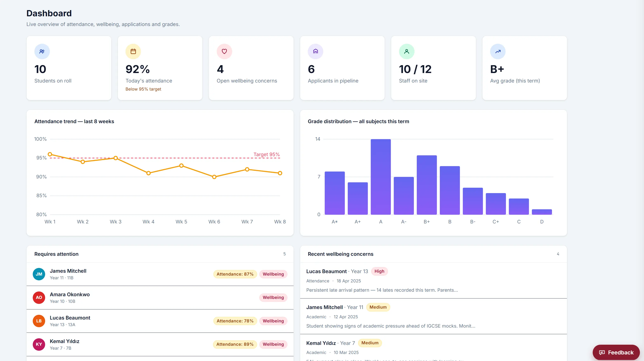Click the B+ average grade value
The height and width of the screenshot is (361, 644).
pyautogui.click(x=497, y=69)
